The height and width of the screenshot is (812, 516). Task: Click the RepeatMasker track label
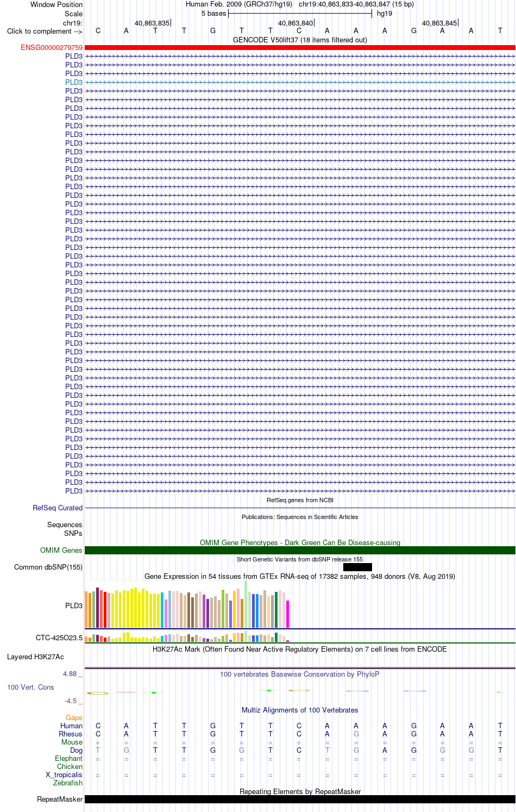pyautogui.click(x=60, y=799)
